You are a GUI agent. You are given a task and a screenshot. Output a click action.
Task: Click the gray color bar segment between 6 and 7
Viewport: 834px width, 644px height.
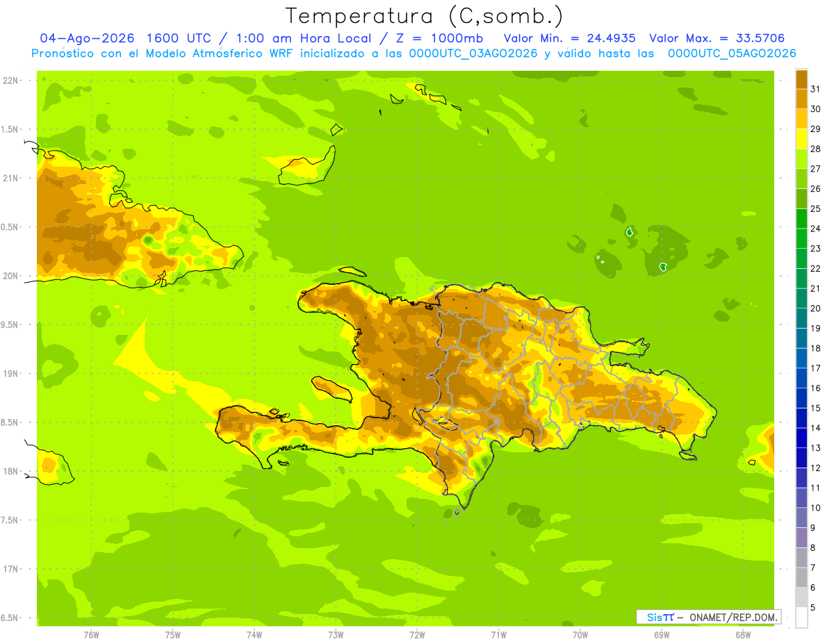coord(801,577)
